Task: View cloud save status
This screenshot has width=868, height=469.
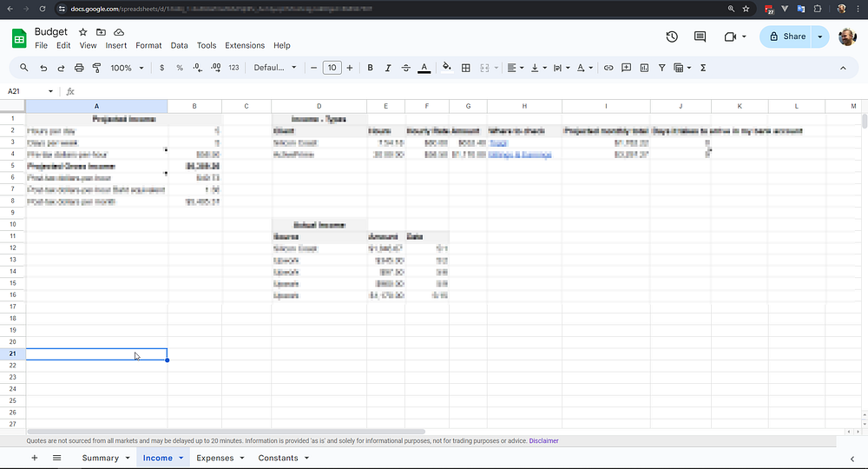Action: tap(118, 32)
